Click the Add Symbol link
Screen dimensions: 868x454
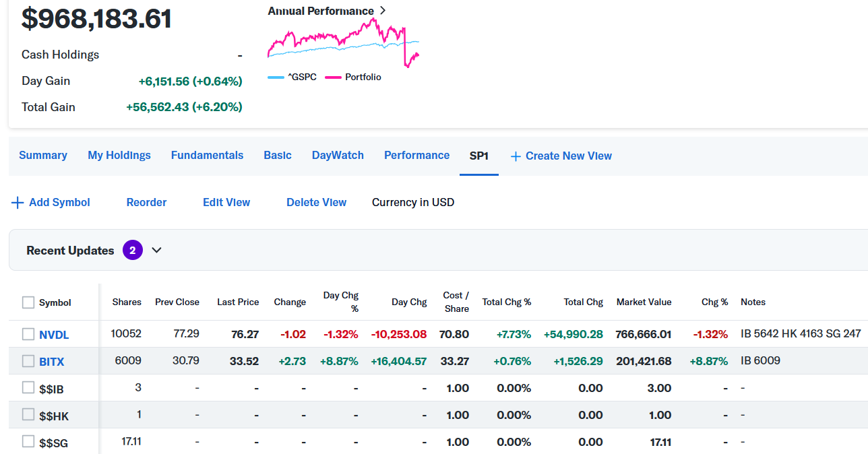click(59, 203)
